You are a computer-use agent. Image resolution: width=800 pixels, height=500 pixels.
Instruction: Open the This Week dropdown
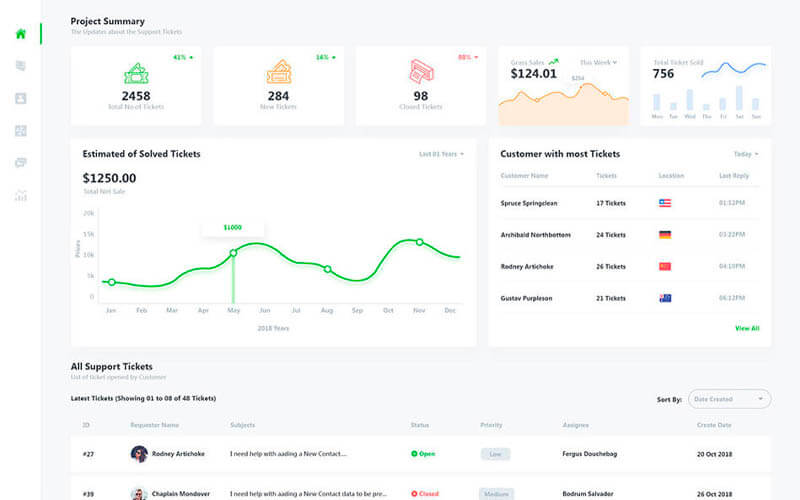[598, 62]
